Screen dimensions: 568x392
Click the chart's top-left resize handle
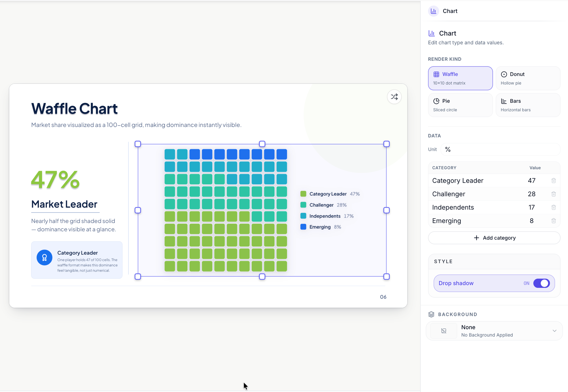pyautogui.click(x=138, y=144)
